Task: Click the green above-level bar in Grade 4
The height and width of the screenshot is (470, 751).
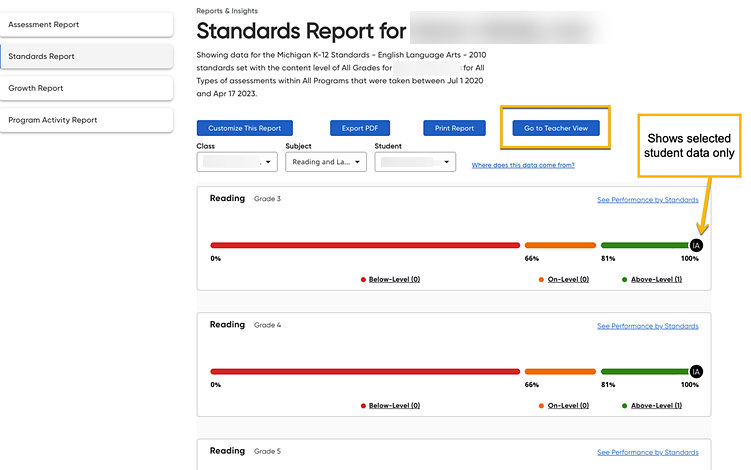Action: pos(645,371)
